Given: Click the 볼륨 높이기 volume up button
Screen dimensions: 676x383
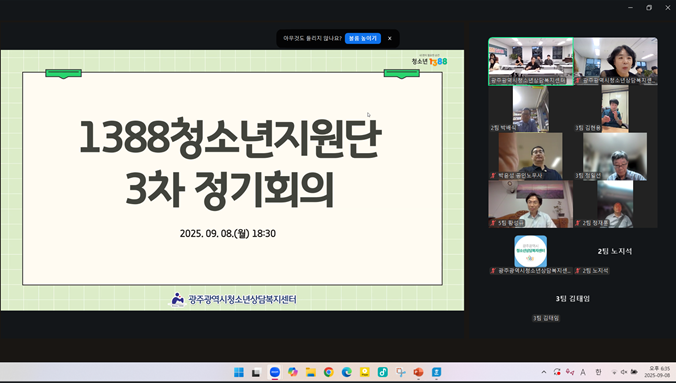Looking at the screenshot, I should point(363,38).
